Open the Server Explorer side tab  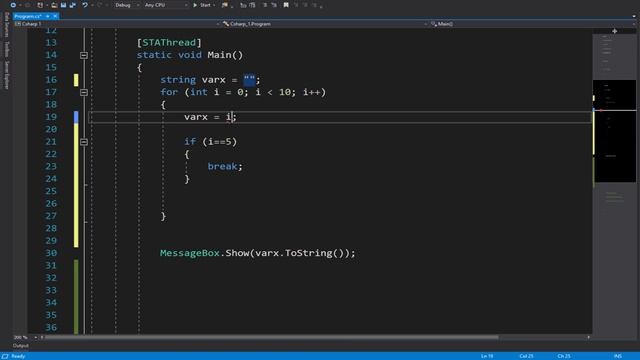tap(7, 75)
